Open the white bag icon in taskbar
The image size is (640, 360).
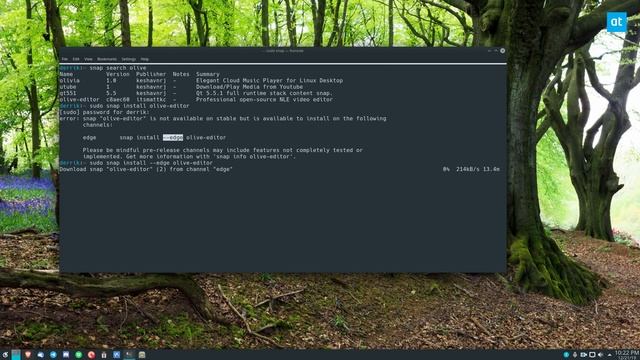tap(104, 355)
